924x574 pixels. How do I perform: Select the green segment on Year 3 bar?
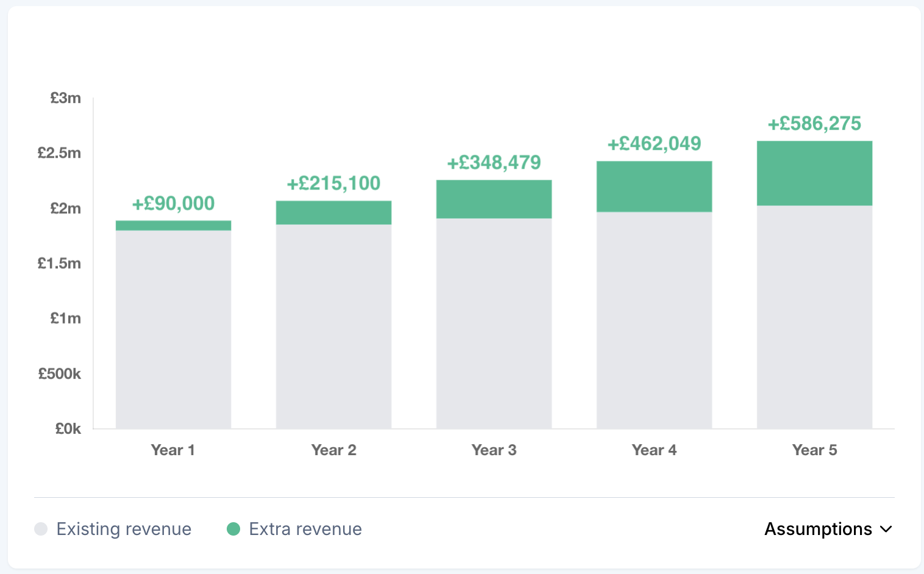click(494, 198)
